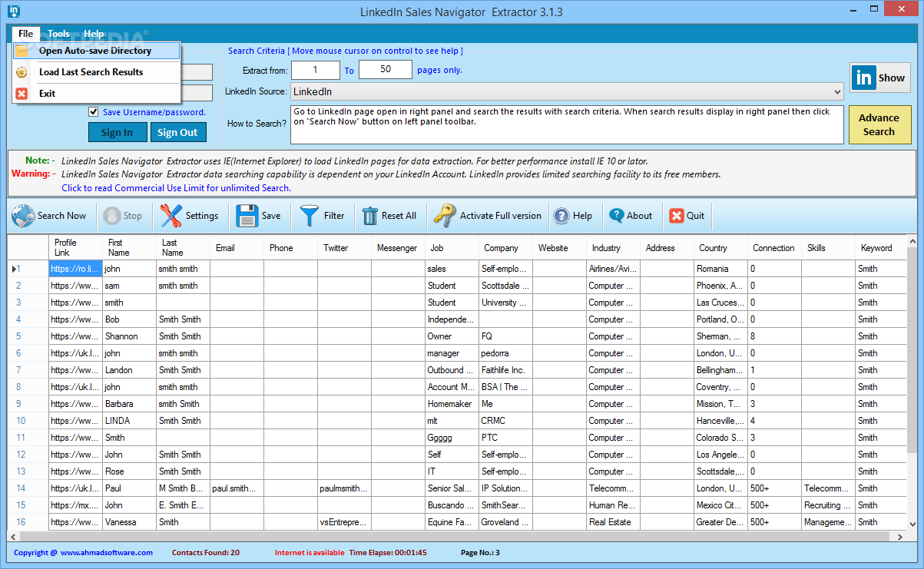Click the How to Search instructions box
924x569 pixels.
(567, 124)
